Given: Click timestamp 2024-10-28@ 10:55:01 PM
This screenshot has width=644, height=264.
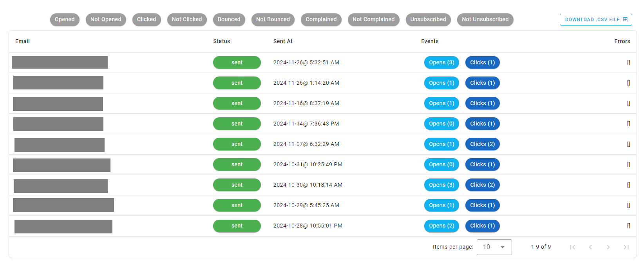Looking at the screenshot, I should tap(308, 226).
